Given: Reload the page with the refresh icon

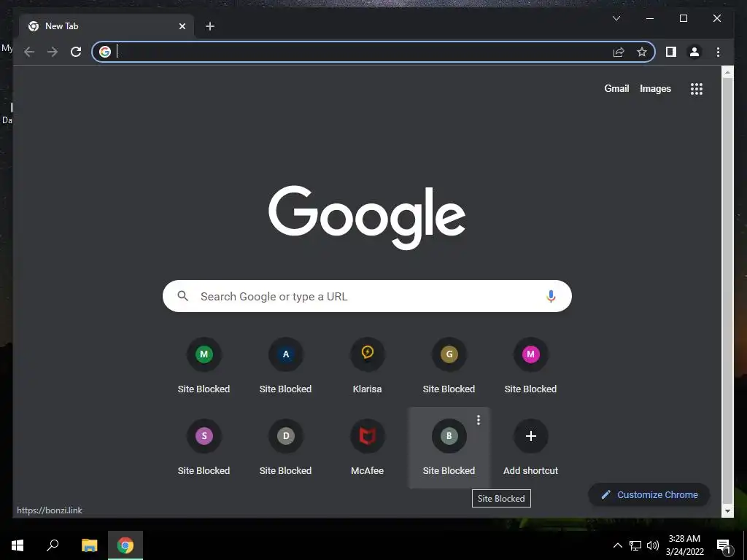Looking at the screenshot, I should (76, 52).
